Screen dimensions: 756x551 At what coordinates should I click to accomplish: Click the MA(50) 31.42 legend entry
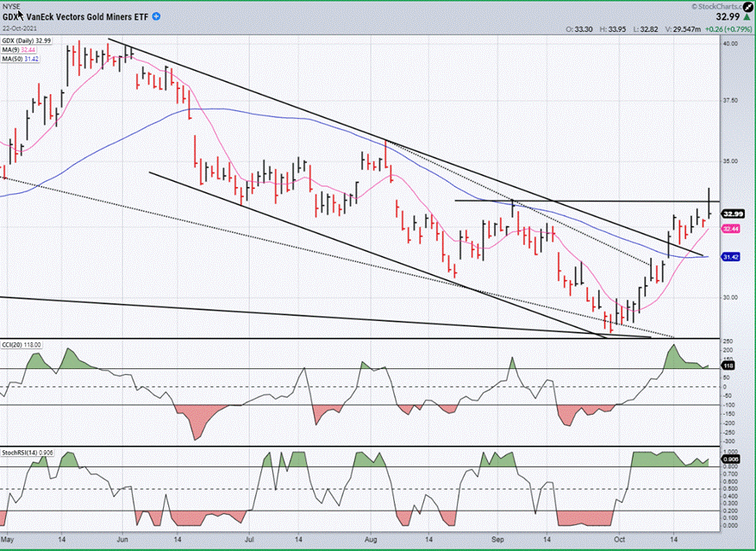pyautogui.click(x=20, y=59)
